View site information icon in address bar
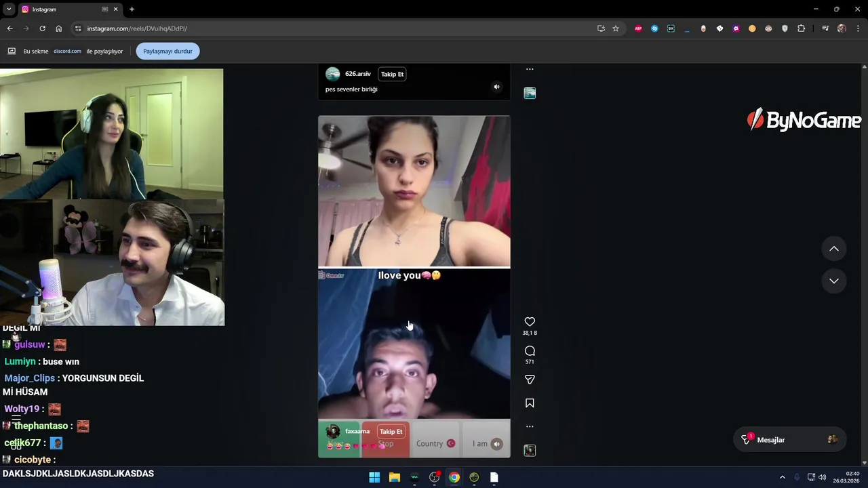 [78, 28]
